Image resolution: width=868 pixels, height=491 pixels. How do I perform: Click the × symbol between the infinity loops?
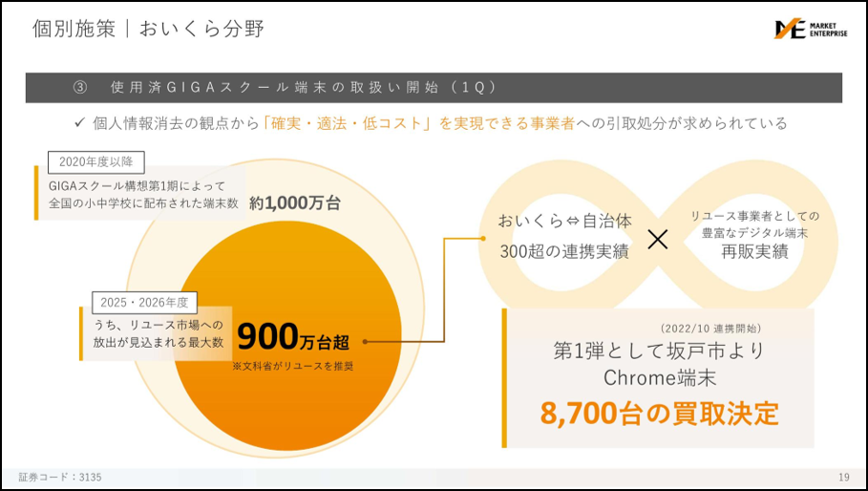click(x=658, y=239)
